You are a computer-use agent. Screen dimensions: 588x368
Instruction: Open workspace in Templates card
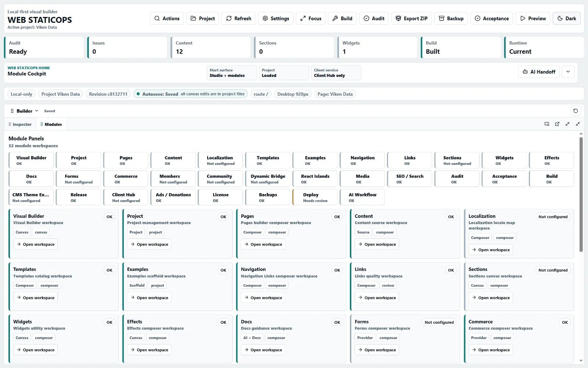(35, 298)
